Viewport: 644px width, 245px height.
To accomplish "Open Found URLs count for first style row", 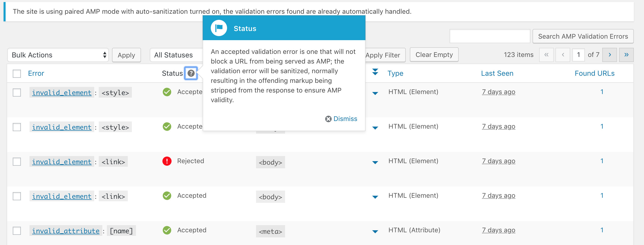I will click(602, 92).
